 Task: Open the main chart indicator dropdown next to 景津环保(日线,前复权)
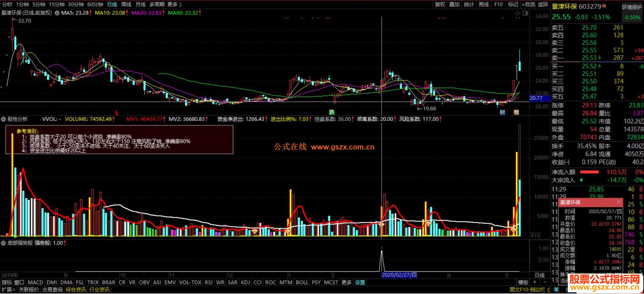[57, 13]
